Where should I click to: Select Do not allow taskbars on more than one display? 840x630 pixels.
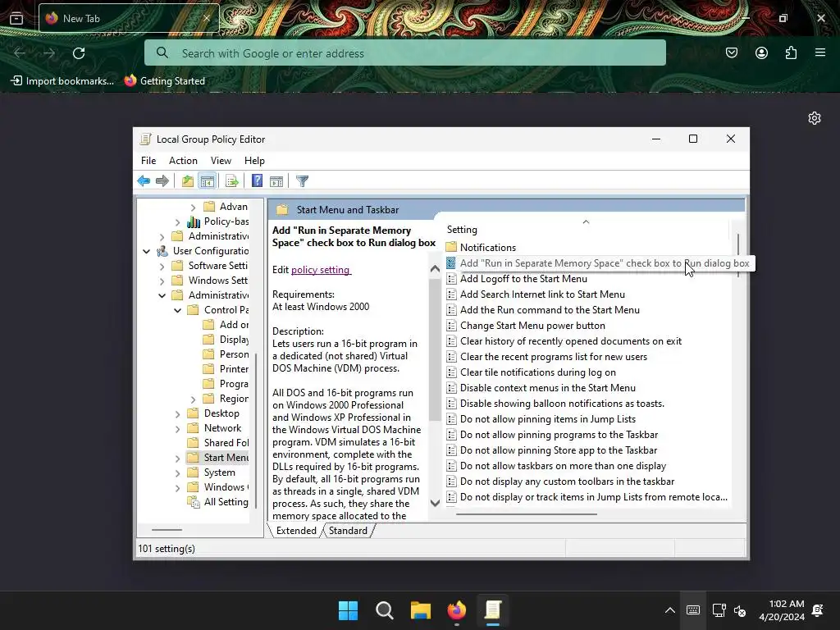click(563, 466)
